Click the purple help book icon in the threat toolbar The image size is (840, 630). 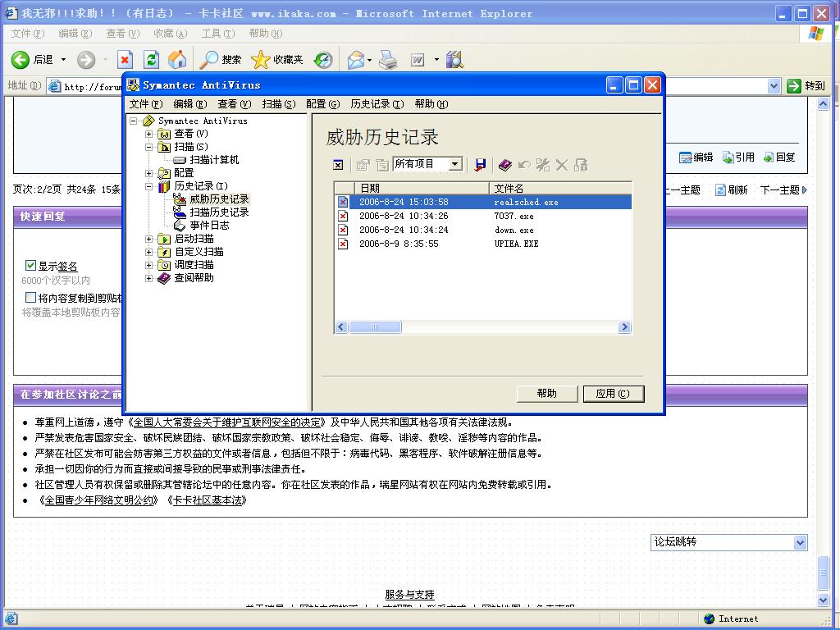[504, 165]
